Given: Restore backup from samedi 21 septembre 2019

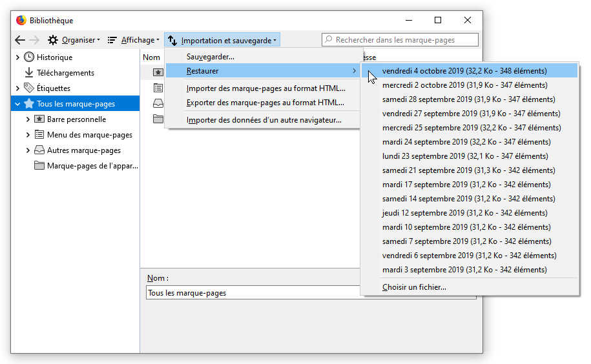Looking at the screenshot, I should click(x=470, y=170).
